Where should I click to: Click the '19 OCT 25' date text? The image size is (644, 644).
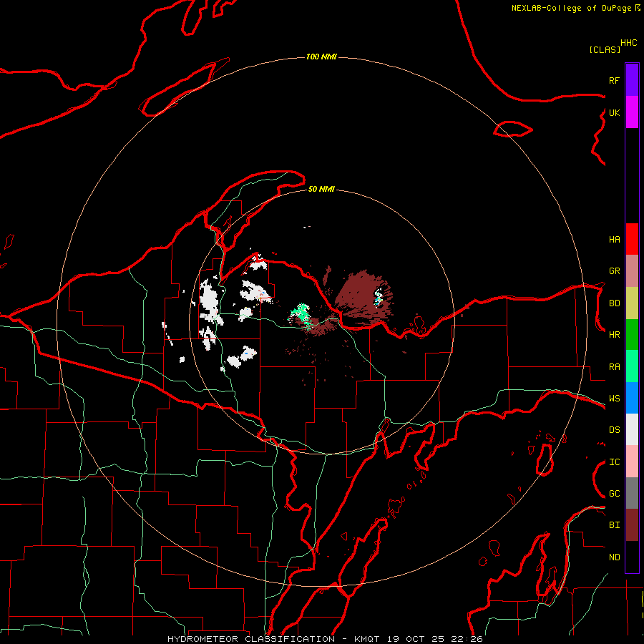click(416, 639)
